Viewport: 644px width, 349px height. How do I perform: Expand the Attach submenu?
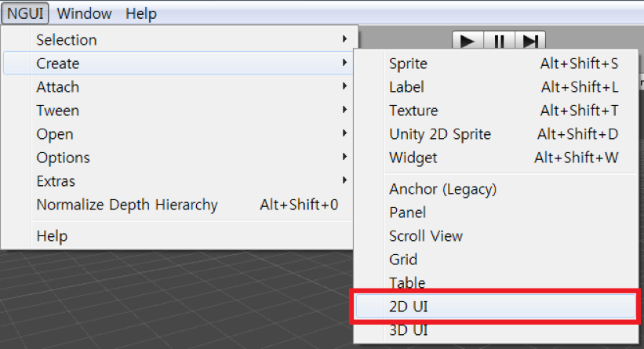point(178,87)
